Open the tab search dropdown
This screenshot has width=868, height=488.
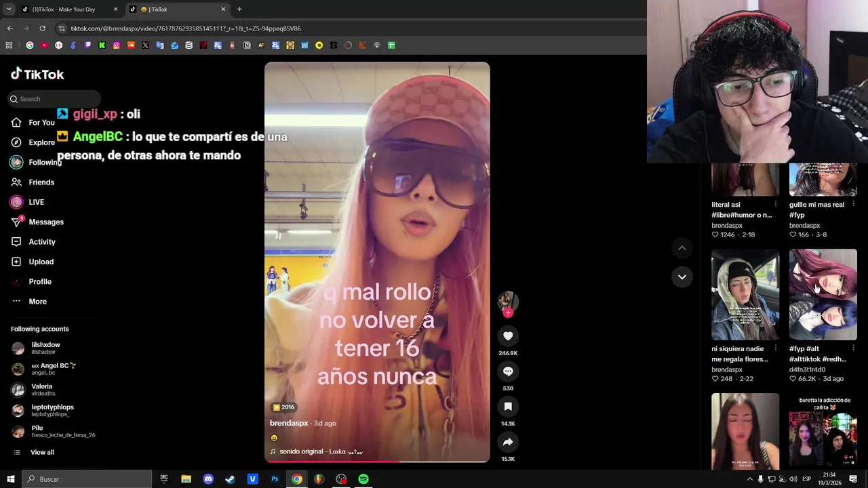(x=8, y=9)
